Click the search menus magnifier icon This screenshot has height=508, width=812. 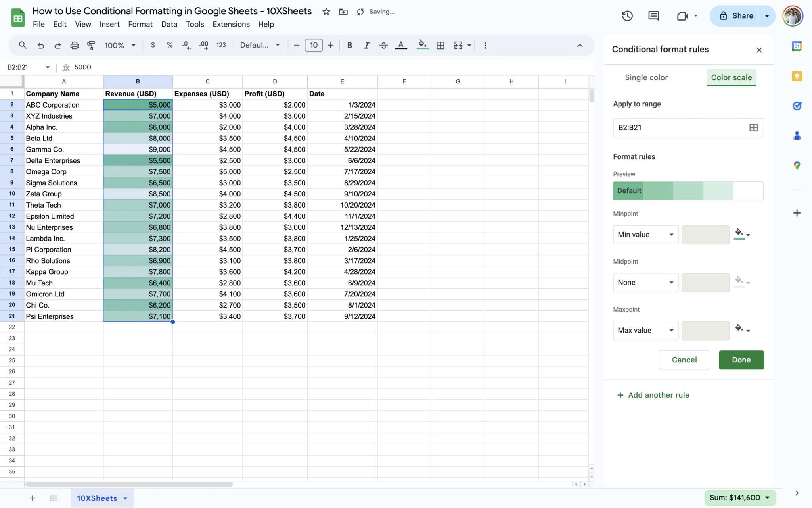click(x=23, y=45)
